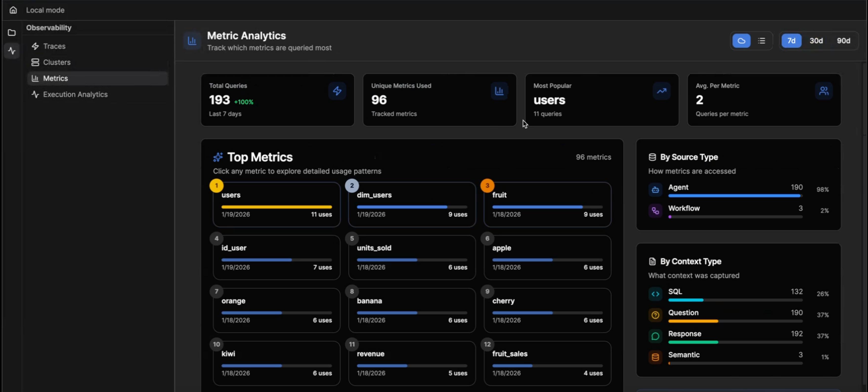This screenshot has height=392, width=868.
Task: Click the trending arrow icon on Most Popular card
Action: click(x=661, y=91)
